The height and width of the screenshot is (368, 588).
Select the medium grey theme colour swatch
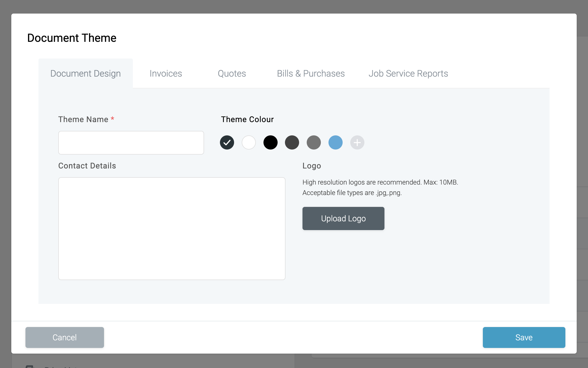pos(314,142)
